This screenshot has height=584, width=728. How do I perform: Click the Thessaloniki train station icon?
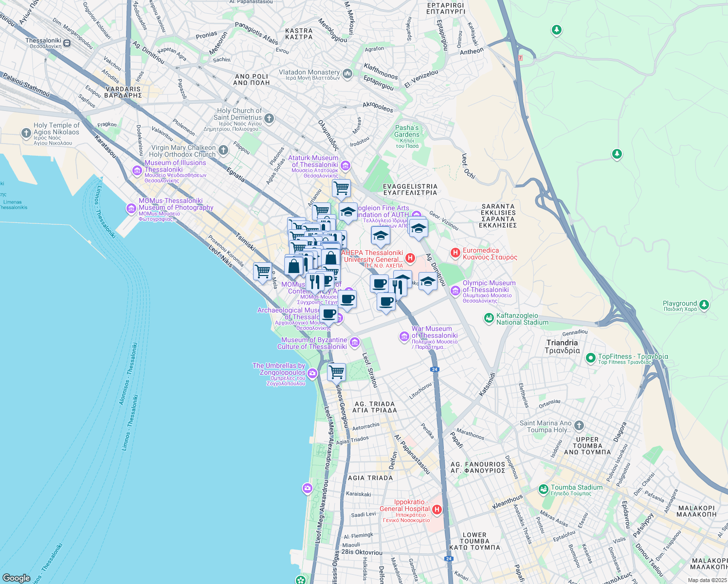pyautogui.click(x=67, y=43)
